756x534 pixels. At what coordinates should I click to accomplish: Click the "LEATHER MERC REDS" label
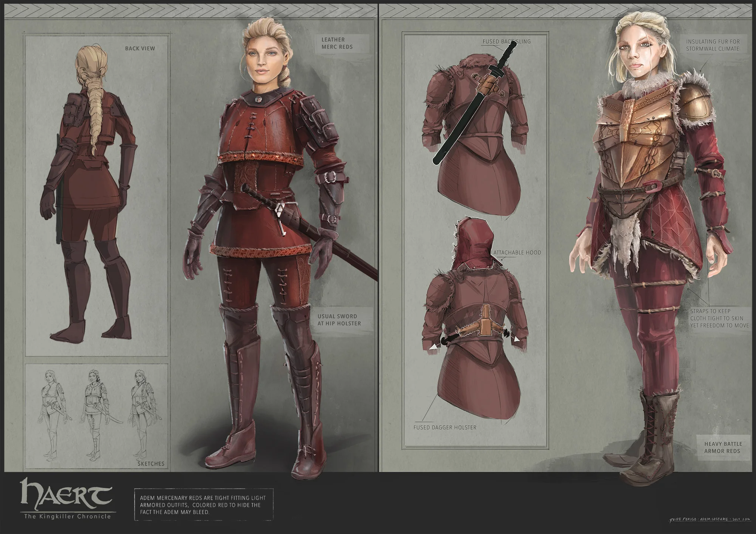click(337, 43)
